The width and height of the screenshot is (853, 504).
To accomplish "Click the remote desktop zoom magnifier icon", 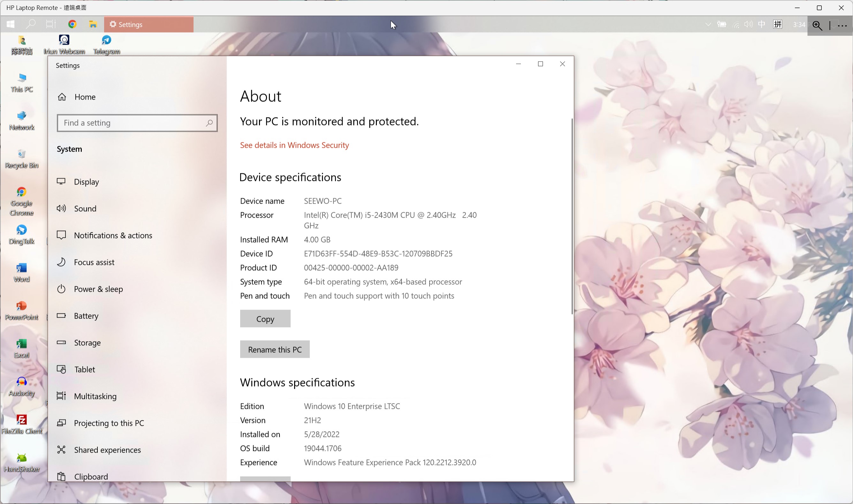I will (x=817, y=25).
